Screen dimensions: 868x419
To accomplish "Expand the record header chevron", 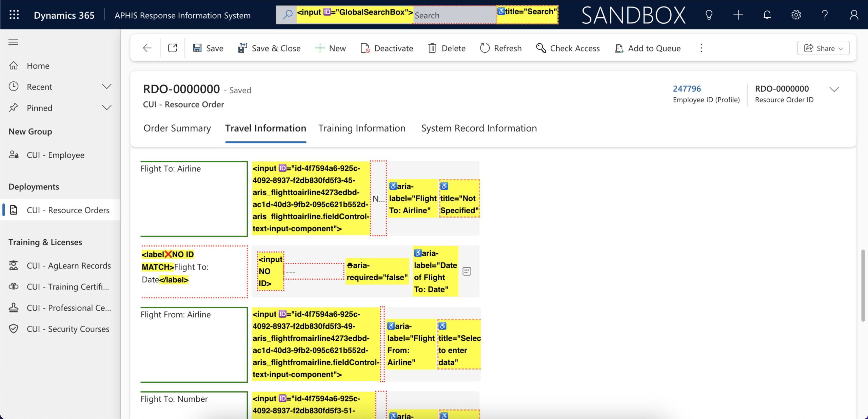I will click(x=834, y=89).
